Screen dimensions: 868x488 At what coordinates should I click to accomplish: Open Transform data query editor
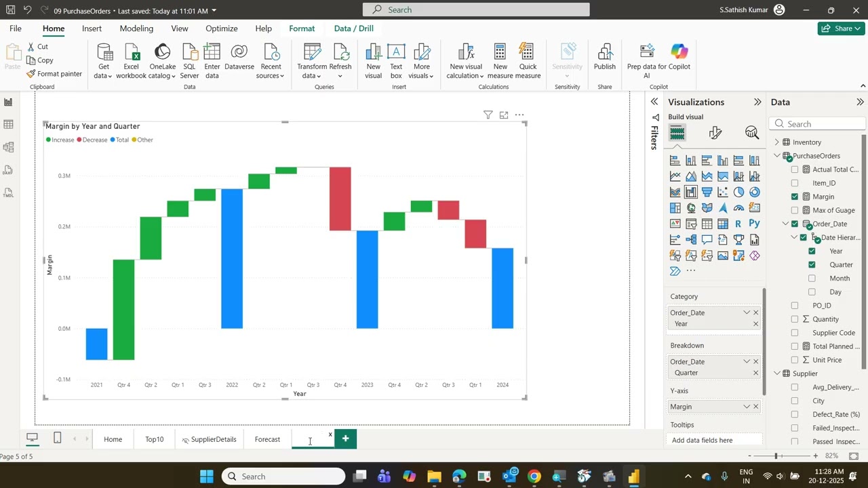(312, 62)
